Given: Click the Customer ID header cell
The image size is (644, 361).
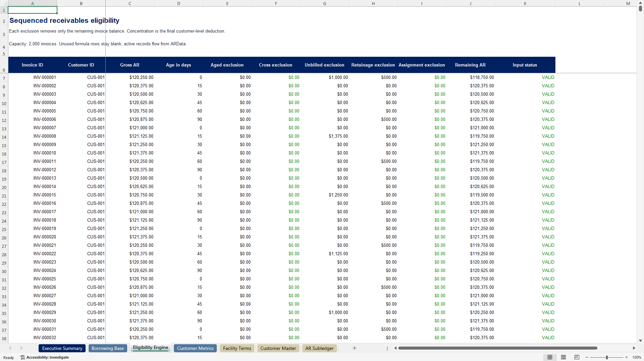Looking at the screenshot, I should [81, 65].
